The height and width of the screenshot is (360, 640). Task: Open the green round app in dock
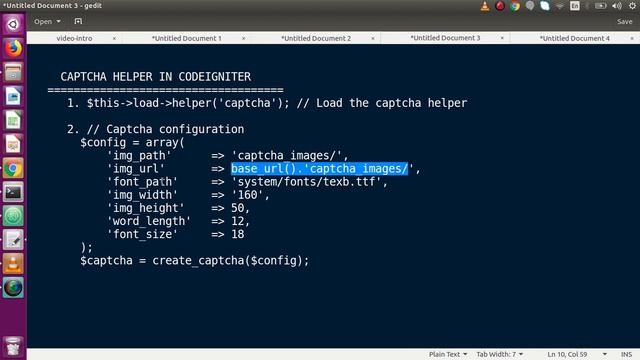[x=13, y=216]
